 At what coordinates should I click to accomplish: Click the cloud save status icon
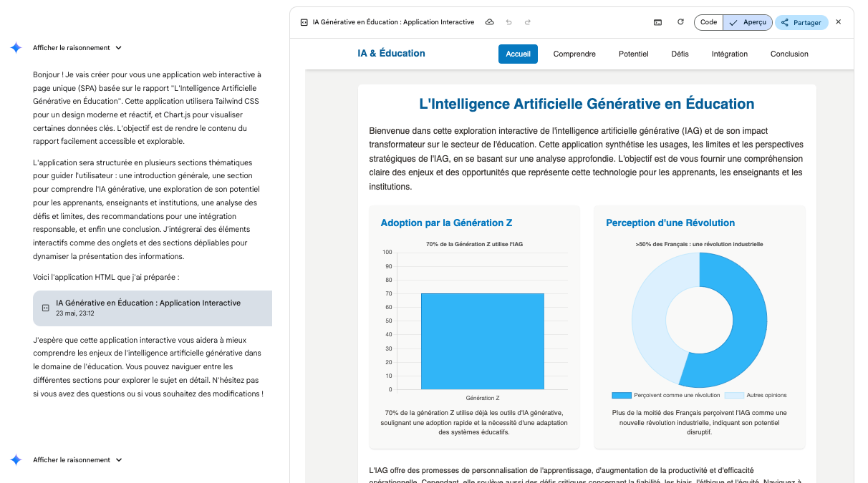[490, 22]
